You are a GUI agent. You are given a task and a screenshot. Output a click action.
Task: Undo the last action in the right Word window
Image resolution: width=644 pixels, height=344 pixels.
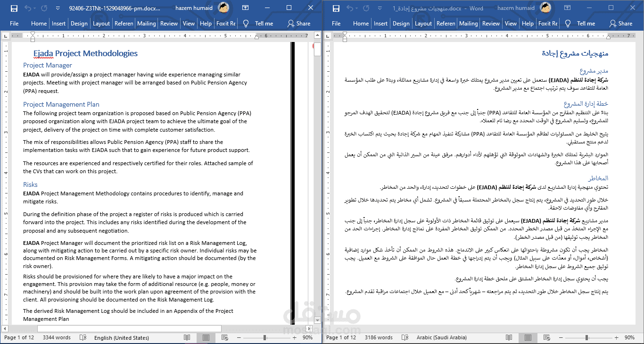tap(349, 8)
